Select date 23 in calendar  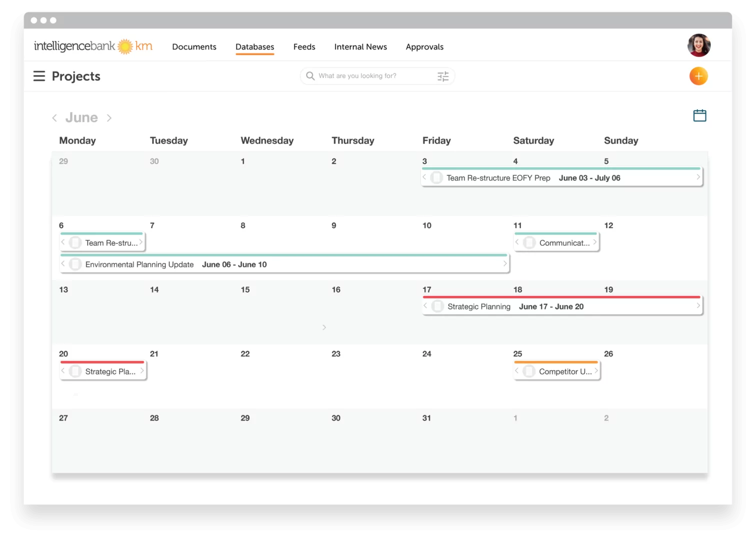click(x=336, y=353)
